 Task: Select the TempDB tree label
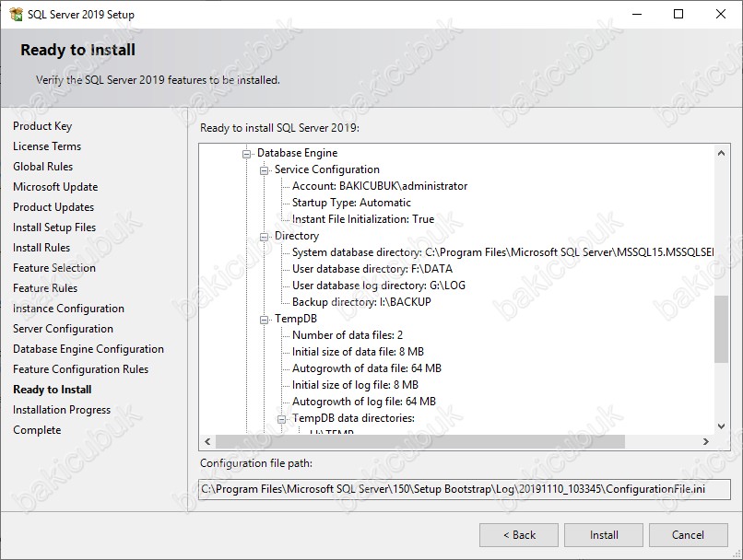296,319
